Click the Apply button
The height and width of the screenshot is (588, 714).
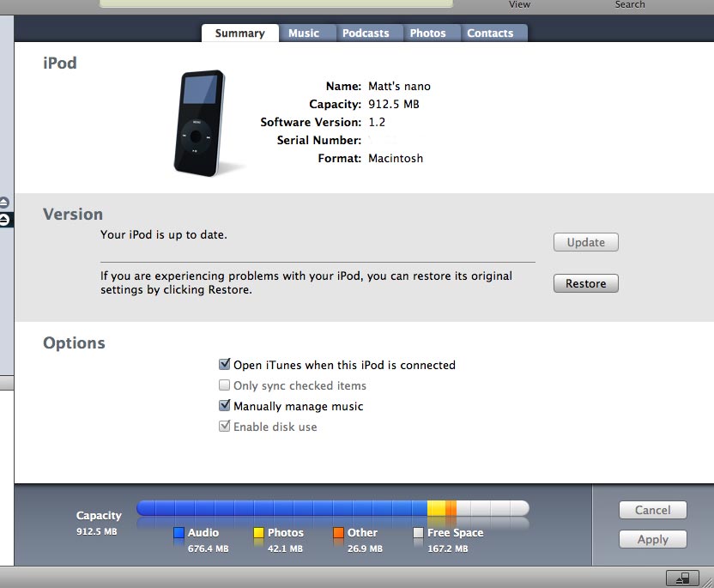pos(652,539)
